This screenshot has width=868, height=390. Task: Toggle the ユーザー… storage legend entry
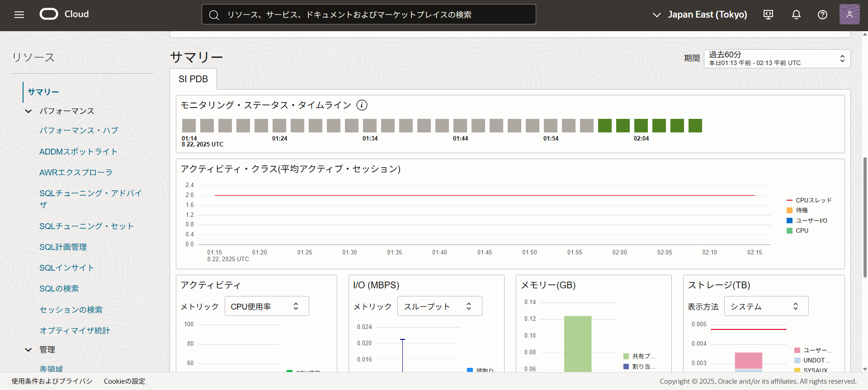[x=813, y=350]
